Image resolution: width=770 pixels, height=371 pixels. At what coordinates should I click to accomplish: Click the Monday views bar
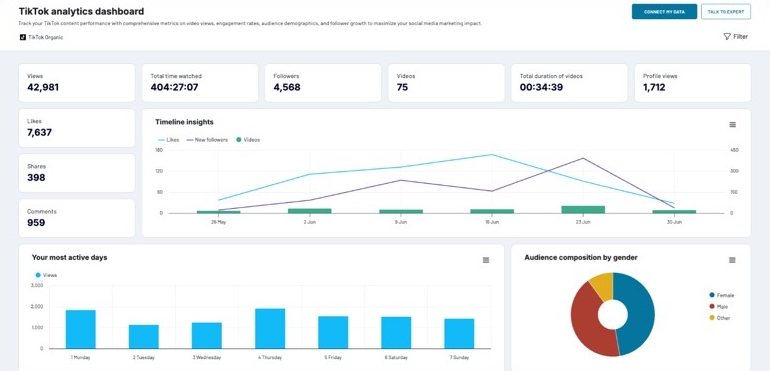click(81, 329)
